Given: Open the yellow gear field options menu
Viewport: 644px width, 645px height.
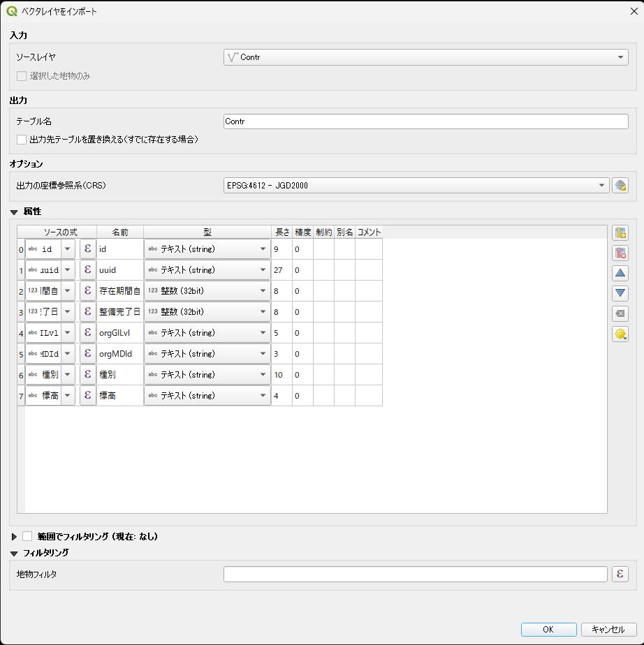Looking at the screenshot, I should pyautogui.click(x=620, y=334).
